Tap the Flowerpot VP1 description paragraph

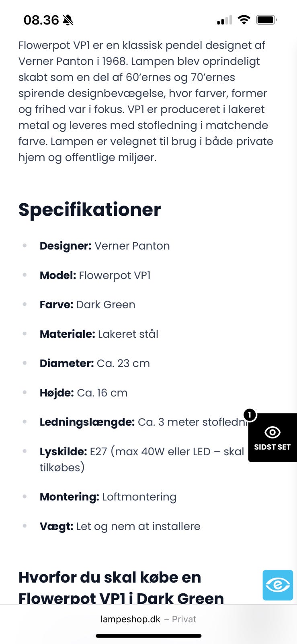[145, 101]
